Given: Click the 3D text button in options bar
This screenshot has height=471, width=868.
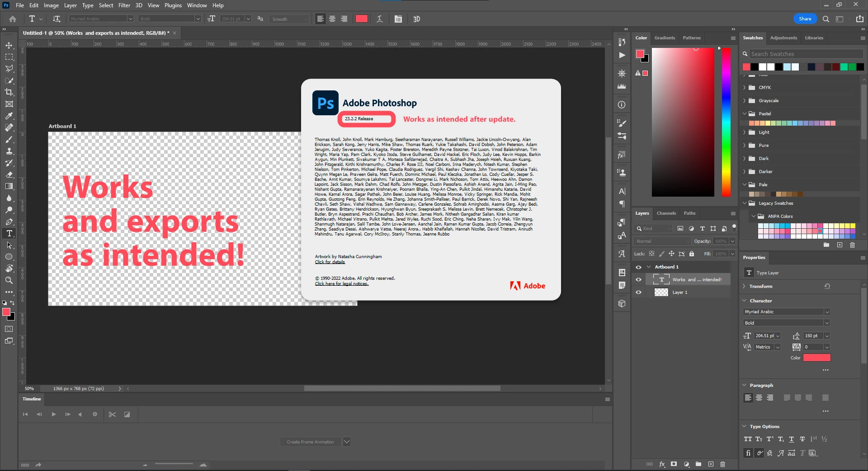Looking at the screenshot, I should (x=417, y=19).
